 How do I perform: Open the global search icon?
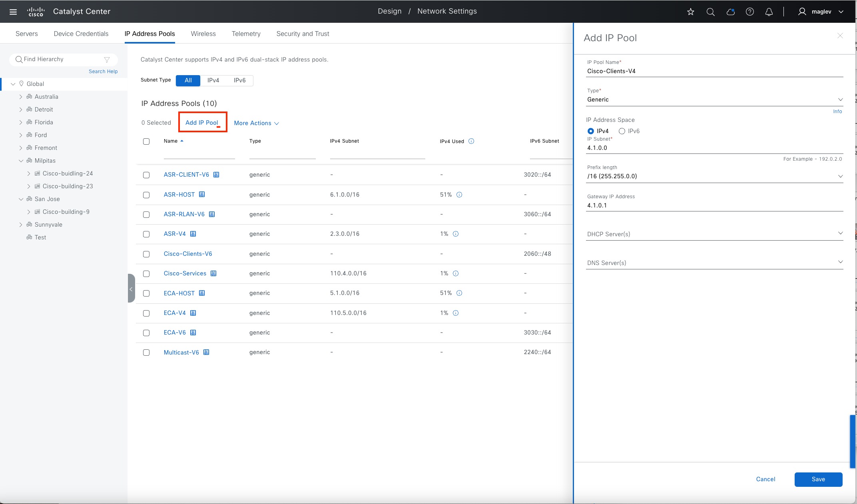coord(710,12)
